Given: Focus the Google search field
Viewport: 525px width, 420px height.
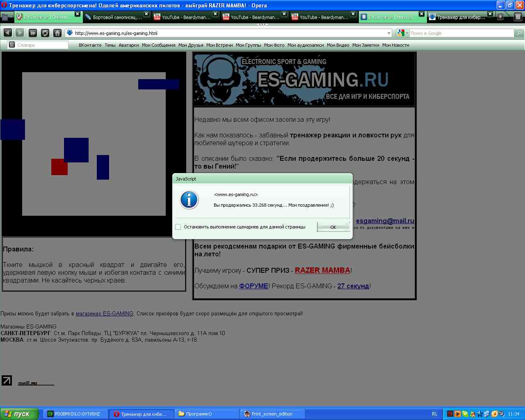Looking at the screenshot, I should pos(462,33).
